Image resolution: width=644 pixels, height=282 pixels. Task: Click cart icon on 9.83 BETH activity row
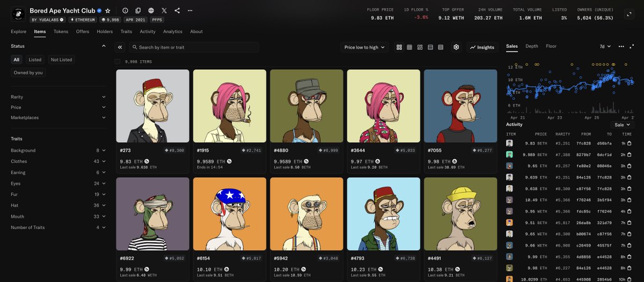click(x=630, y=144)
